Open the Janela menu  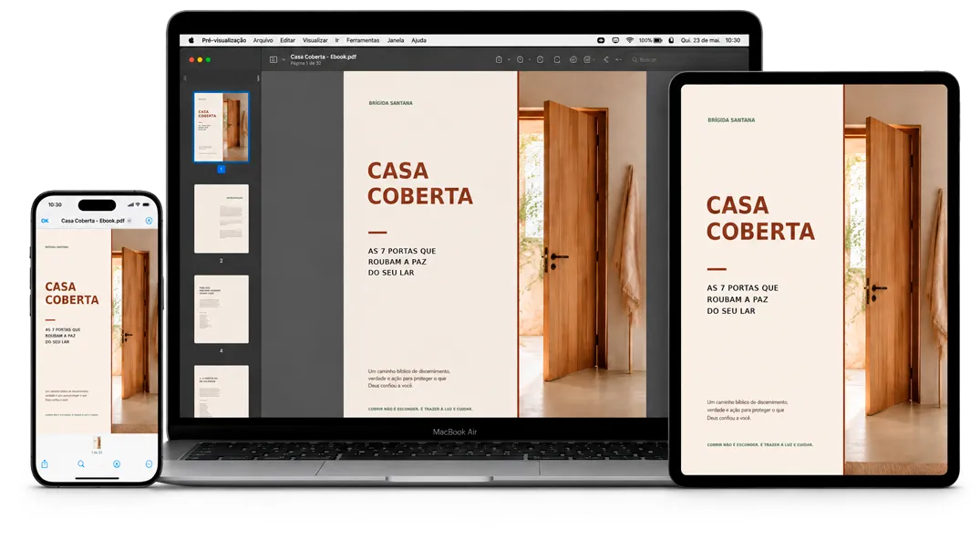point(395,40)
